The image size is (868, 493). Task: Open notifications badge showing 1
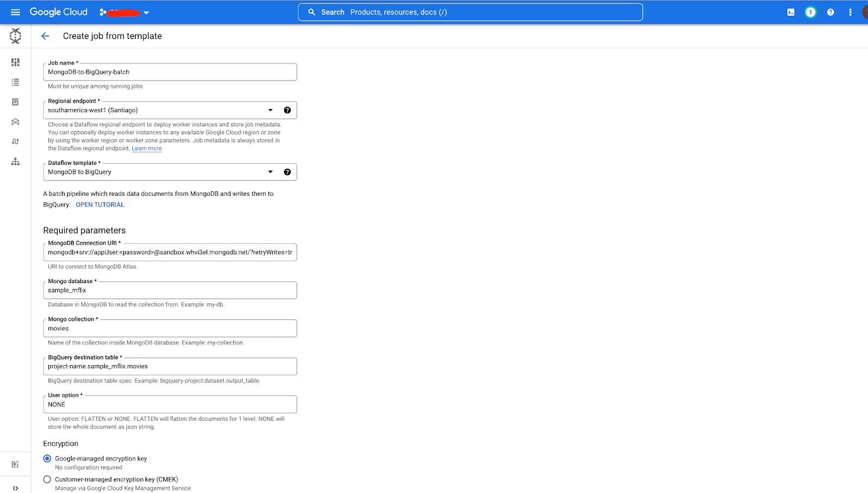pyautogui.click(x=810, y=12)
